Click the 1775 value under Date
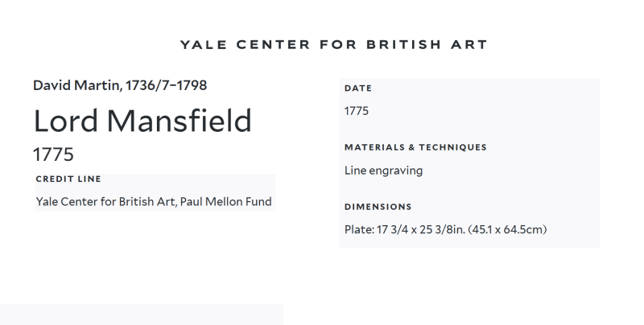The image size is (644, 325). (357, 111)
